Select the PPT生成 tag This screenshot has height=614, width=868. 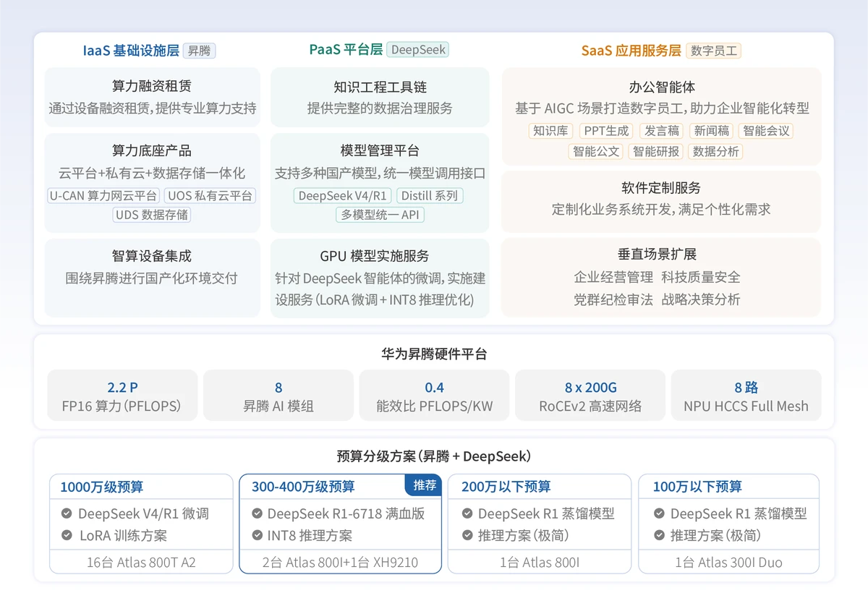[x=606, y=131]
